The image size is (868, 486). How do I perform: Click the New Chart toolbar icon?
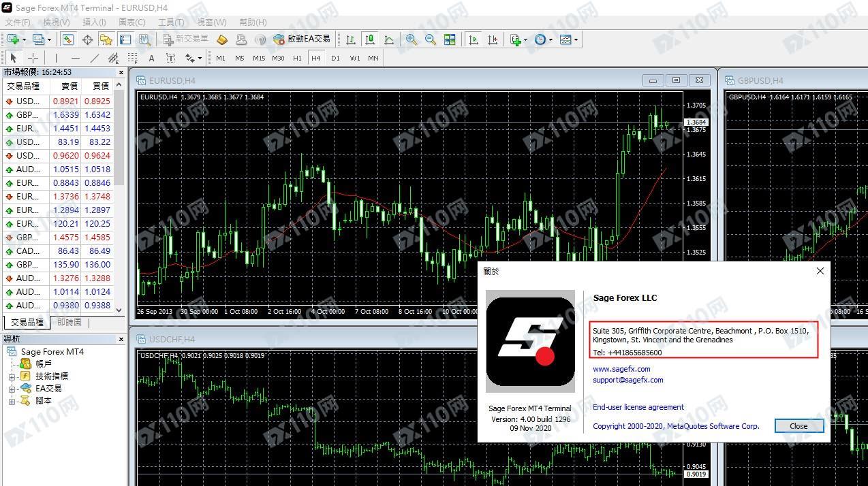pos(13,39)
